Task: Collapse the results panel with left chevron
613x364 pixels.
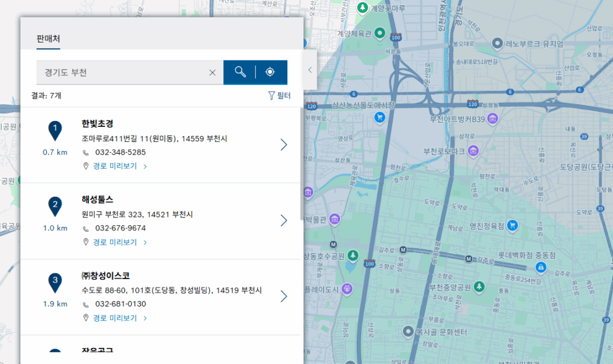Action: coord(310,70)
